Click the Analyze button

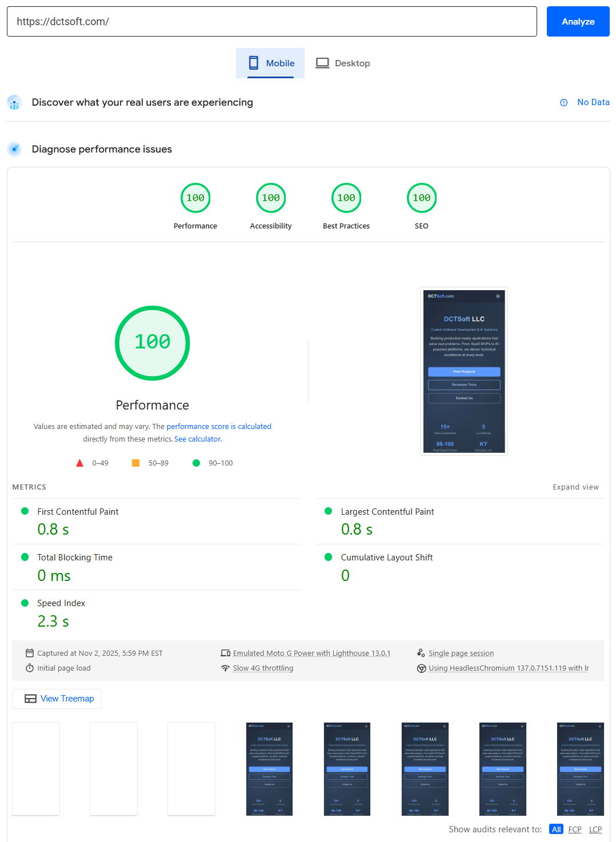578,22
